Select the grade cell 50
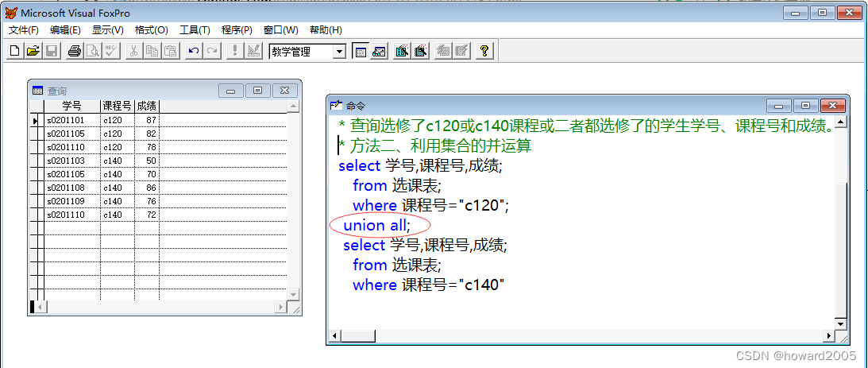Viewport: 868px width, 368px height. coord(147,161)
